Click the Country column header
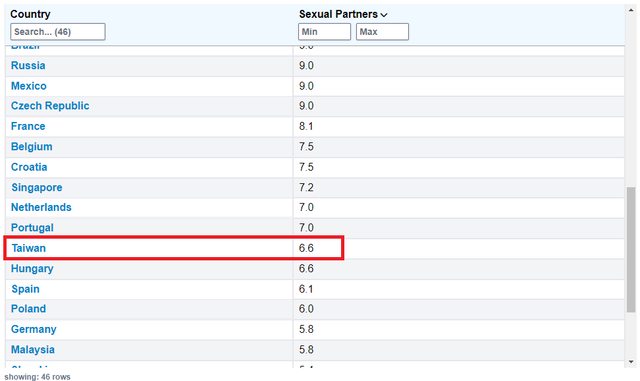 [30, 14]
